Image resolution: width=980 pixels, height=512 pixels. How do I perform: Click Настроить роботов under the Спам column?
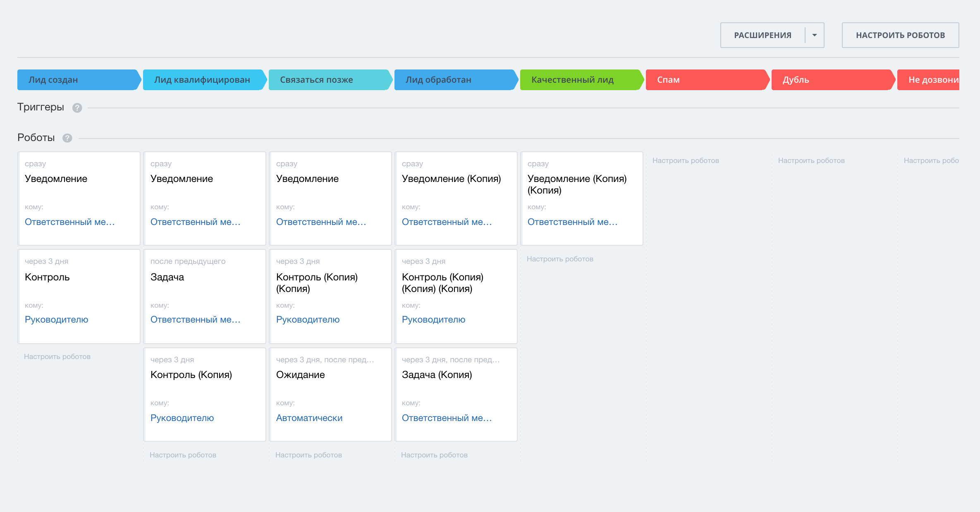click(x=686, y=160)
